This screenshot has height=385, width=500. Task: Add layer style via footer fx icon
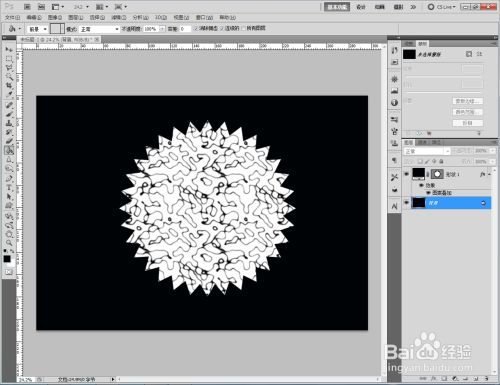pyautogui.click(x=433, y=379)
